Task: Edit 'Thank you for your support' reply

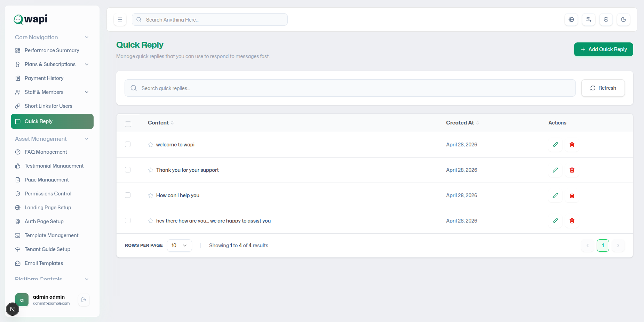Action: [555, 170]
